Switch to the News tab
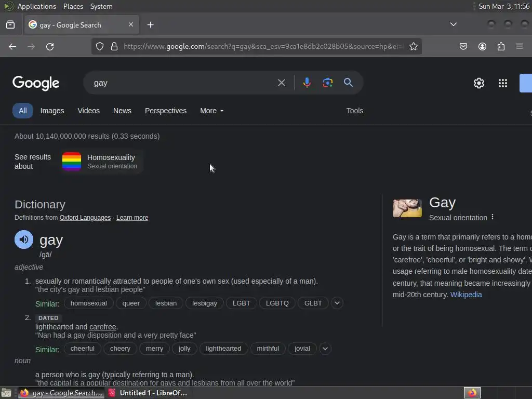Screen dimensions: 532x399 (x=122, y=111)
